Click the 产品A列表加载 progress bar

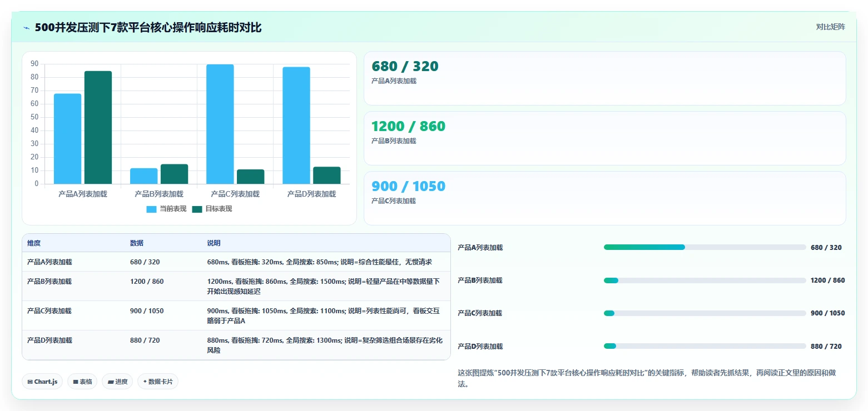tap(705, 247)
